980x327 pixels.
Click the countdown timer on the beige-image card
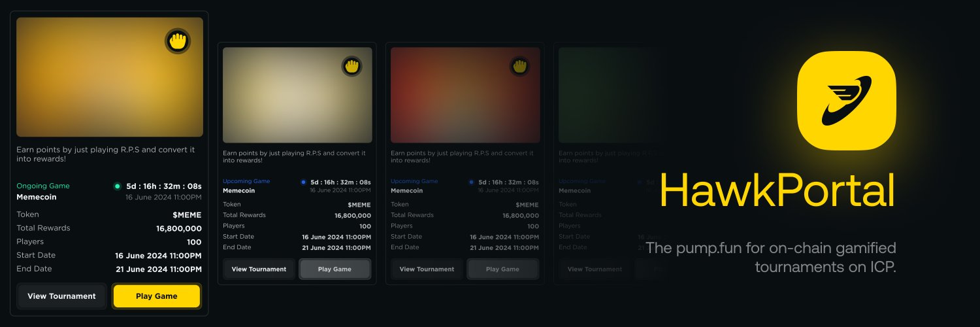340,182
